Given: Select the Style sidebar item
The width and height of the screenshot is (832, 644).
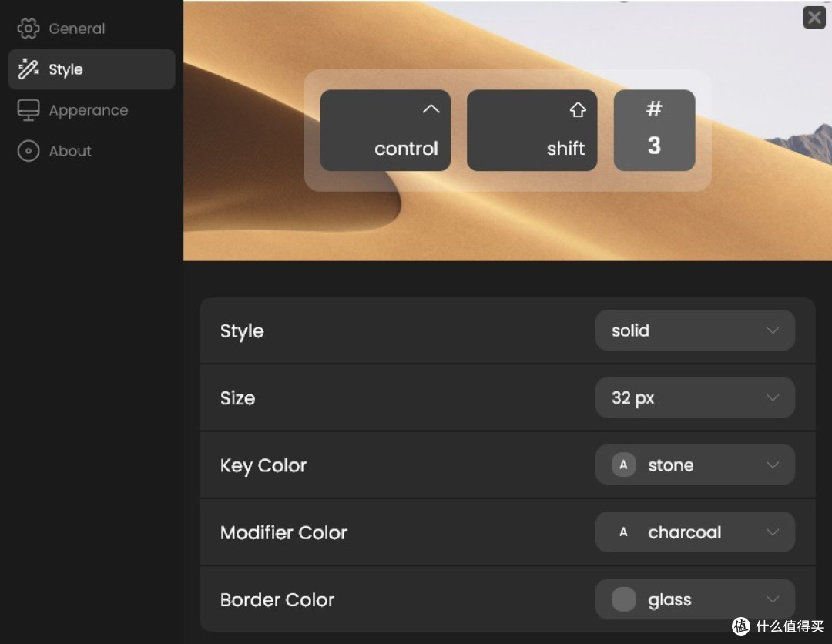Looking at the screenshot, I should coord(92,69).
